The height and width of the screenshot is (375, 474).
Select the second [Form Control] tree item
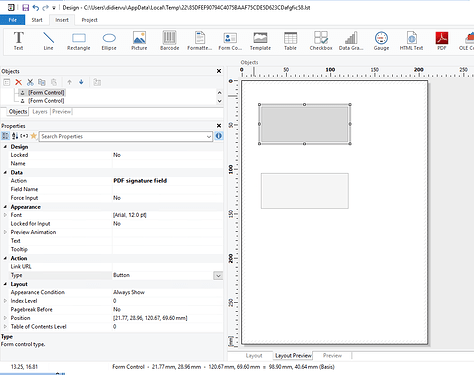pyautogui.click(x=46, y=101)
